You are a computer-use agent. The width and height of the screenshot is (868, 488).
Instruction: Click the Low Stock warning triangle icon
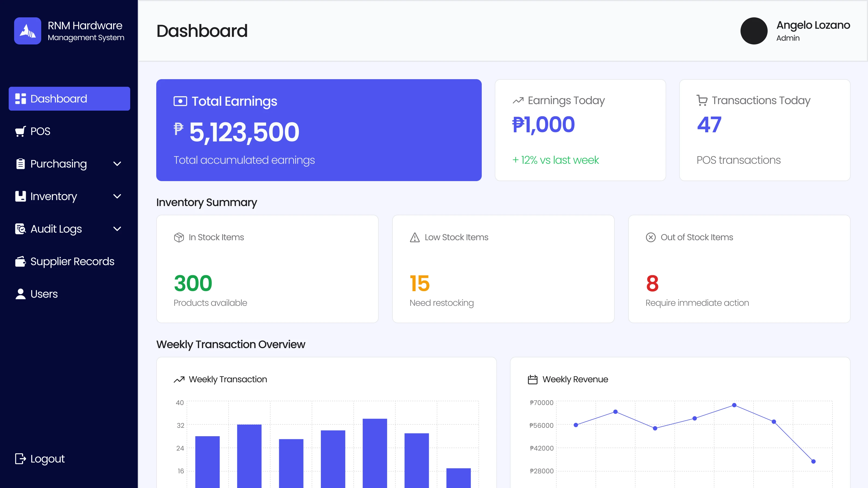pyautogui.click(x=415, y=237)
